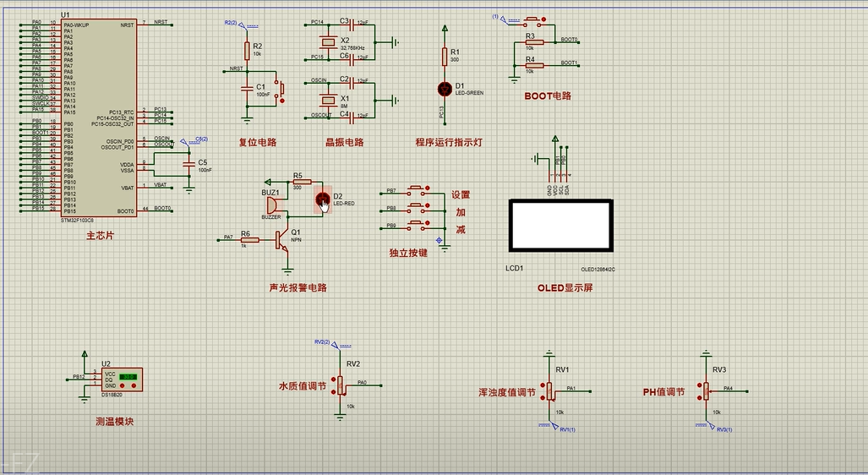This screenshot has width=868, height=475.
Task: Click decoupling capacitor C5 100nF
Action: (x=189, y=165)
